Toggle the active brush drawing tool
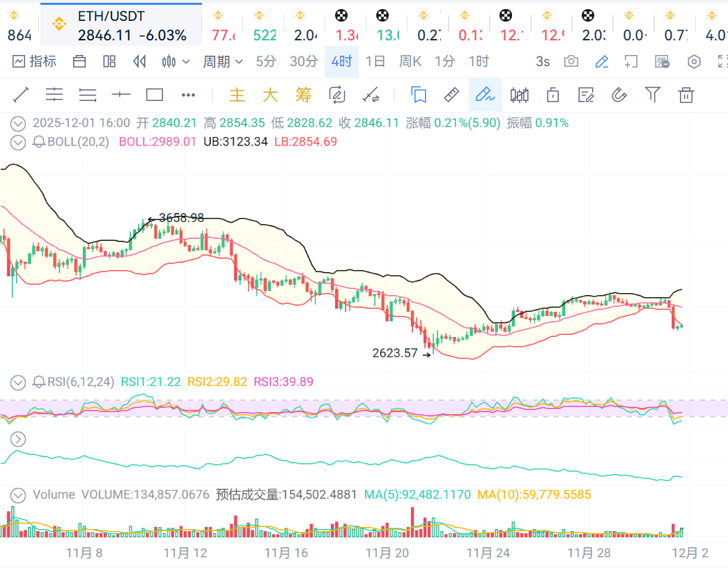This screenshot has width=728, height=568. tap(485, 95)
